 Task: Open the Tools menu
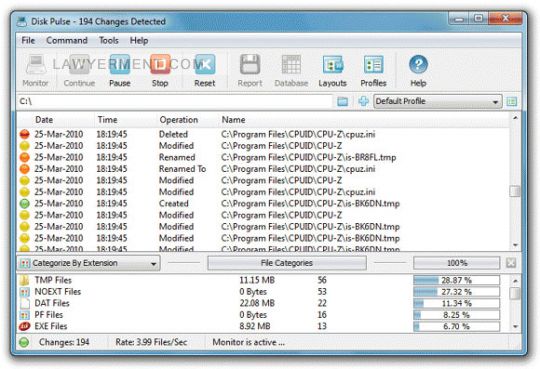pos(109,41)
